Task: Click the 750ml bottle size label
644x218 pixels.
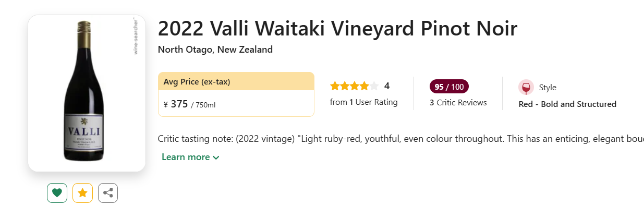Action: click(x=205, y=105)
